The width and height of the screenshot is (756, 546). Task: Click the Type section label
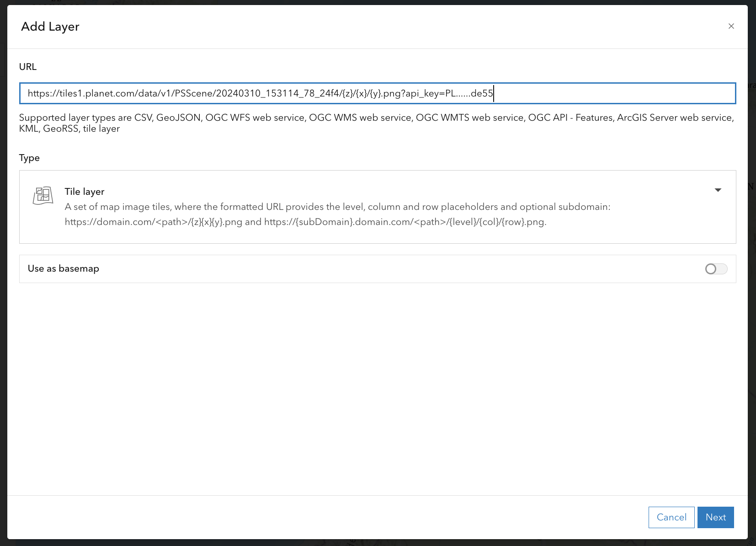(29, 158)
